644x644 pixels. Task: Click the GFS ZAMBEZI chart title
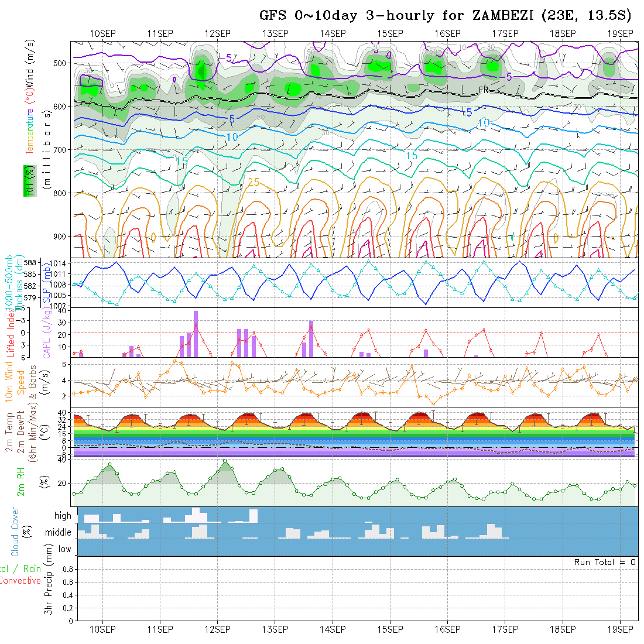point(447,15)
